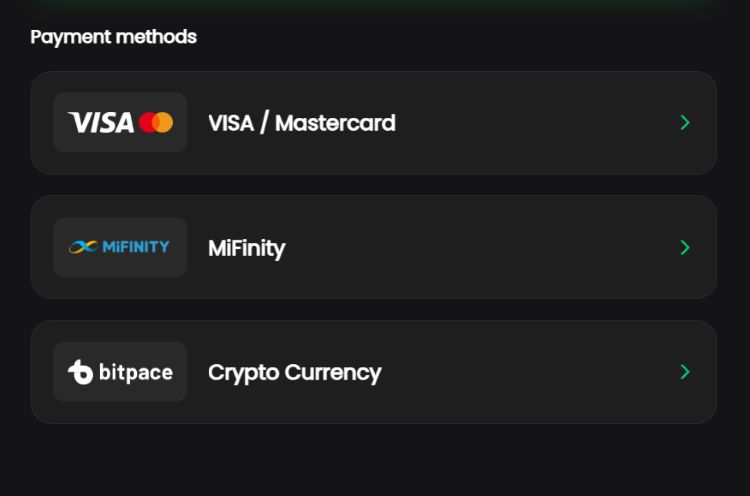This screenshot has width=750, height=496.
Task: Select the VISA / Mastercard text label
Action: (x=301, y=123)
